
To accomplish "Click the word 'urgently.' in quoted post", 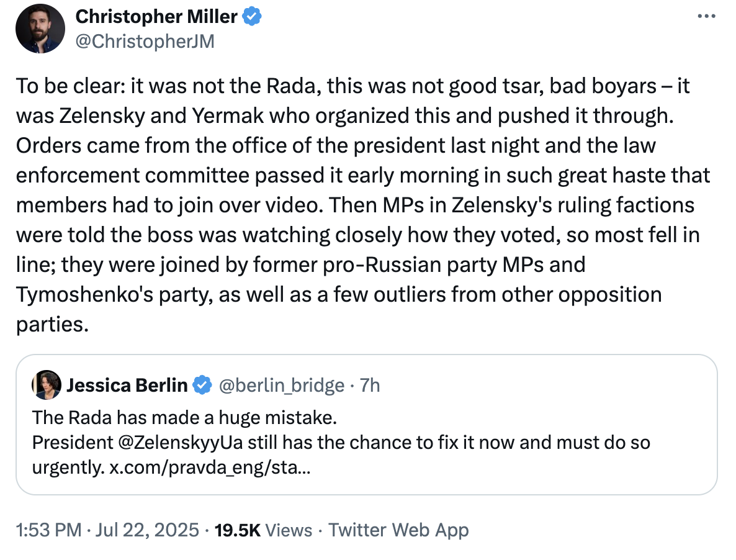I will (x=68, y=467).
